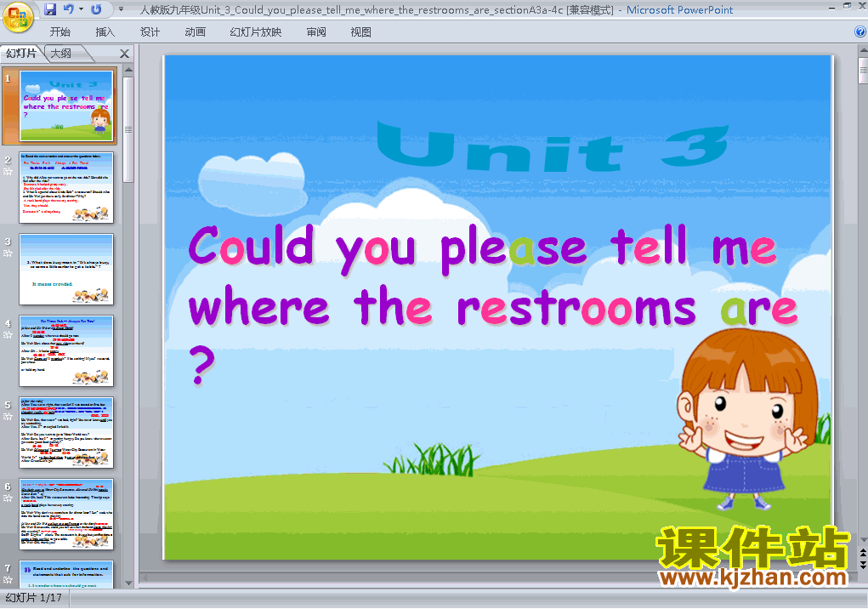This screenshot has width=868, height=609.
Task: Open the 动画 ribbon tab
Action: 195,32
